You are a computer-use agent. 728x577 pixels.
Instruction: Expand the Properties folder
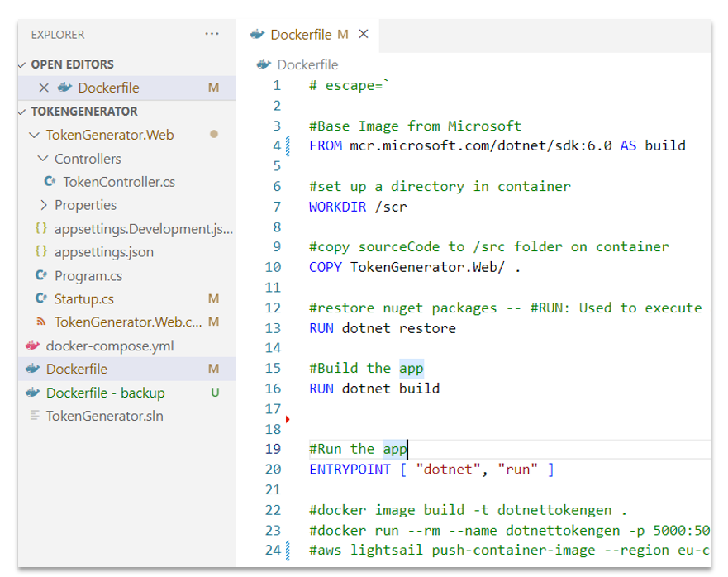tap(43, 205)
